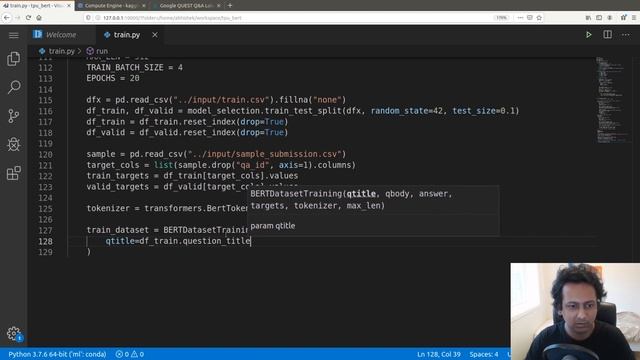Close the Google QUEST Q&A browser tab
640x360 pixels.
coord(218,6)
